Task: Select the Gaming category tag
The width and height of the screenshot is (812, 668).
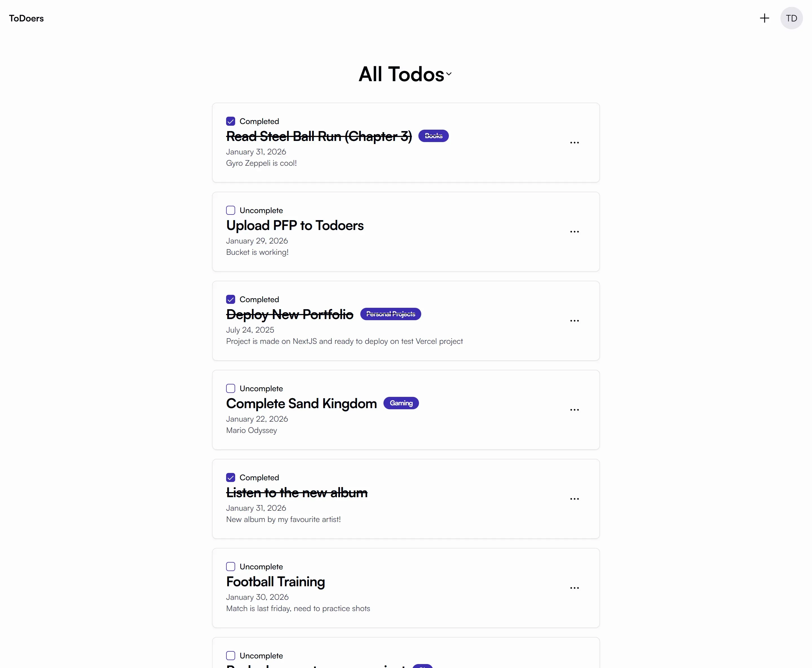Action: (401, 403)
